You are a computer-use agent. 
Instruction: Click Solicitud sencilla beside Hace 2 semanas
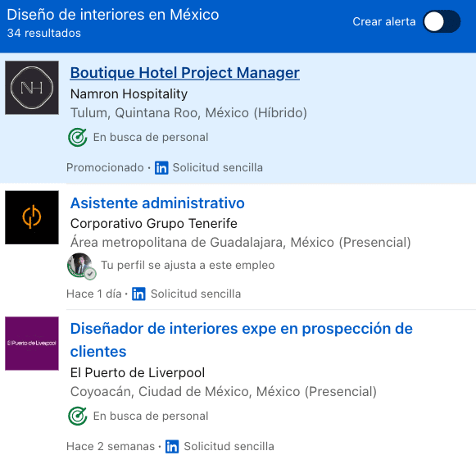pos(229,446)
